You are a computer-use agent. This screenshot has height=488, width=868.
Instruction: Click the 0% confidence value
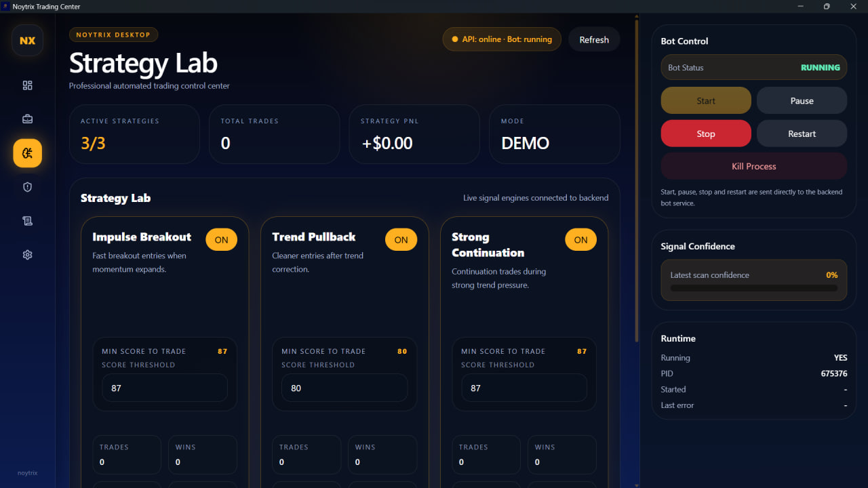pos(831,275)
